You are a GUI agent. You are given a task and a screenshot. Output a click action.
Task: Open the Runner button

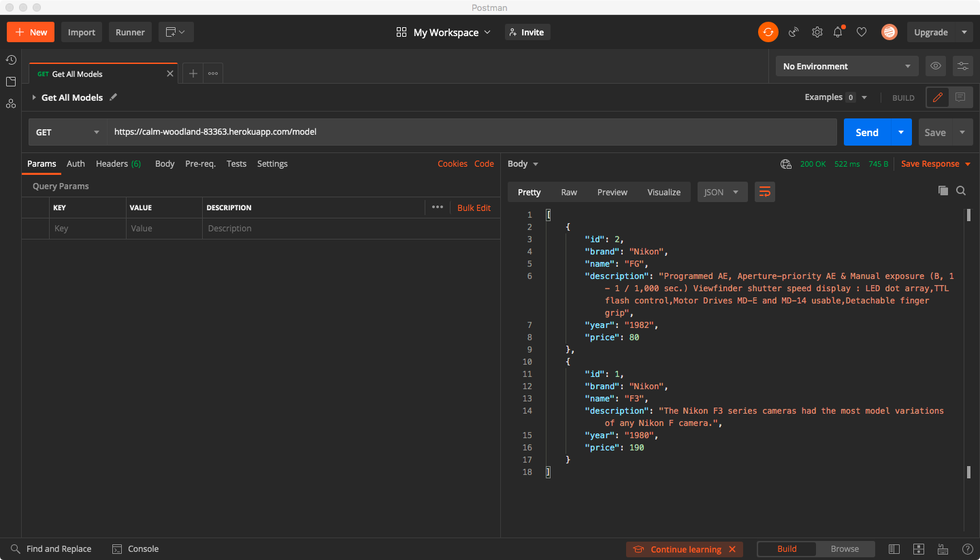tap(130, 32)
